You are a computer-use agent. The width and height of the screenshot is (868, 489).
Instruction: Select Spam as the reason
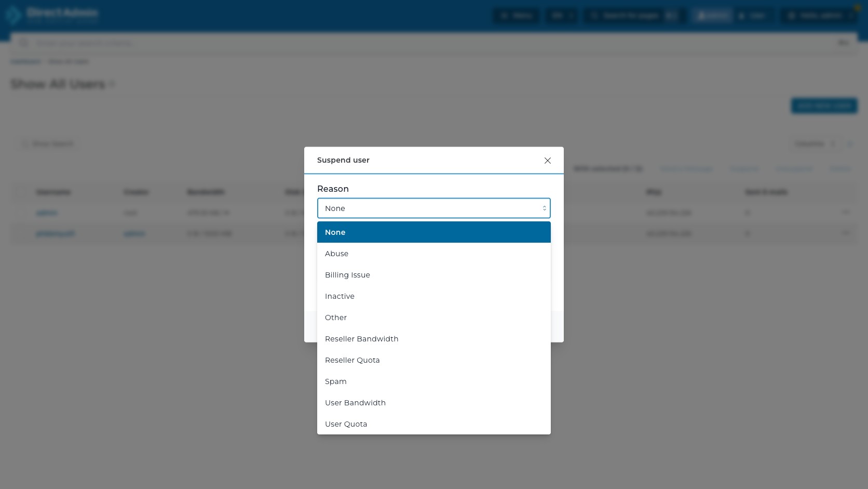pos(433,381)
